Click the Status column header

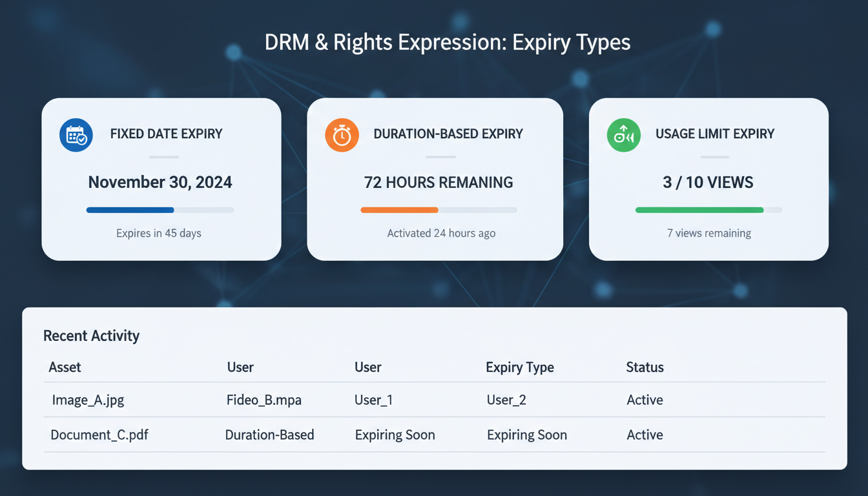coord(645,367)
